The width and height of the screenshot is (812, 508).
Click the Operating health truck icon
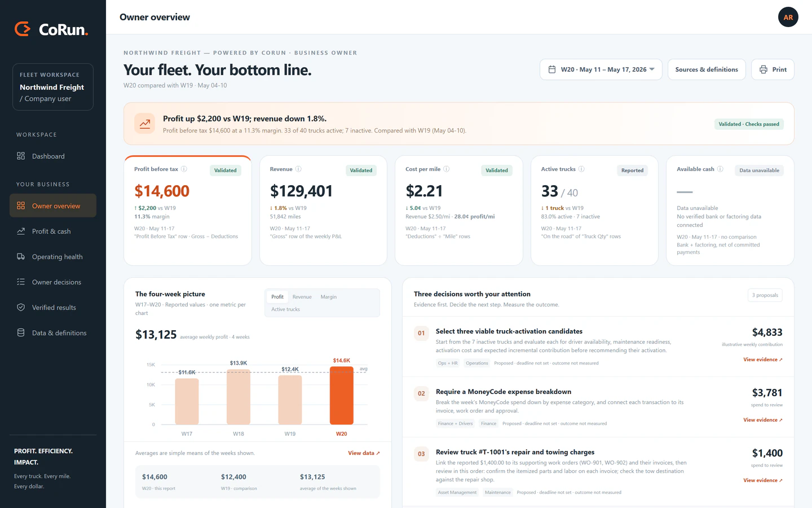pyautogui.click(x=21, y=256)
